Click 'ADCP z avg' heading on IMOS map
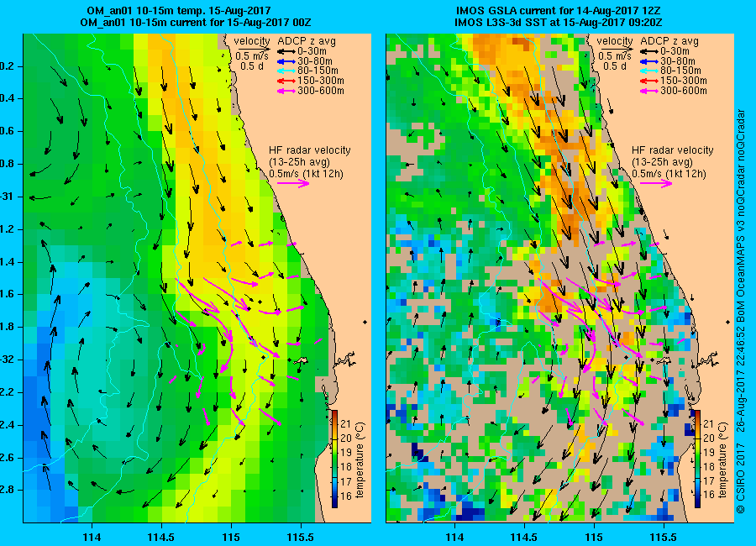The image size is (756, 546). click(x=669, y=41)
